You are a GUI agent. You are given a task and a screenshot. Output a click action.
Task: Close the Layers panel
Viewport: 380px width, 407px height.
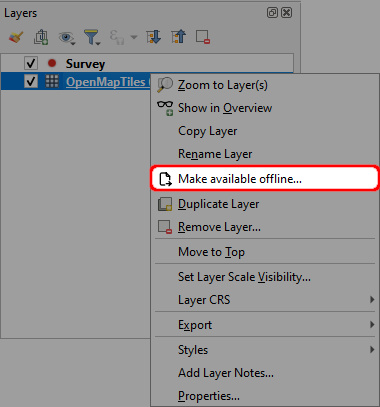coord(286,13)
